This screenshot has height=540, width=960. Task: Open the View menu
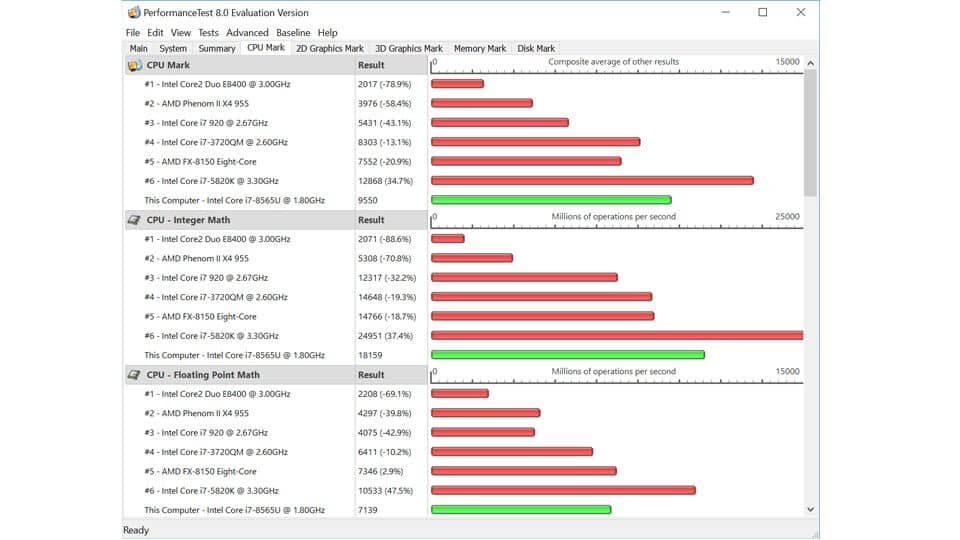pyautogui.click(x=181, y=32)
